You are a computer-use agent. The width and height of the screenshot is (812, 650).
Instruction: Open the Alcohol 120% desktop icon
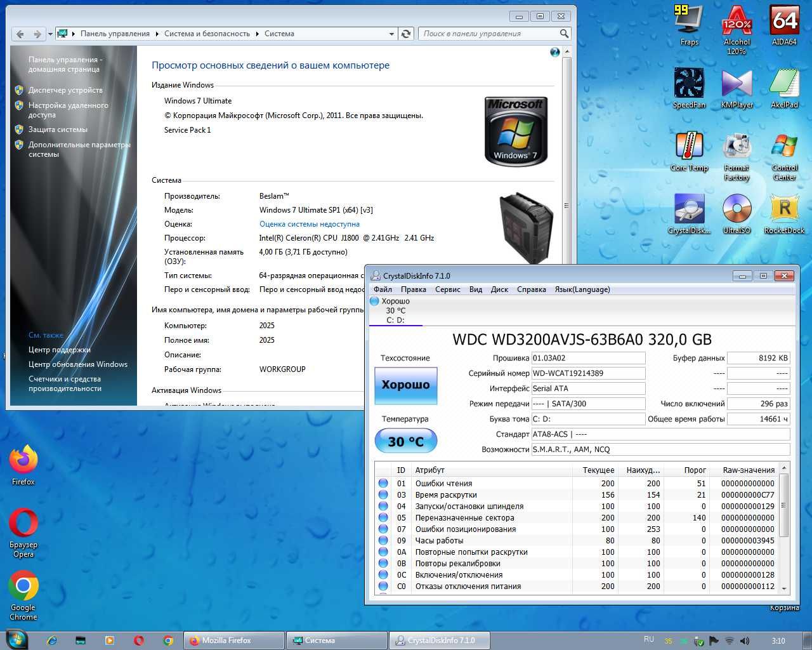(737, 29)
